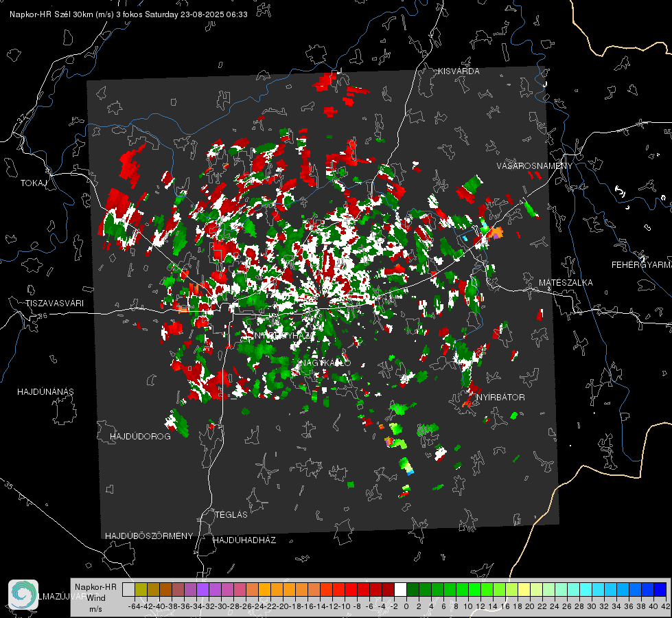This screenshot has height=618, width=672.
Task: Click the NYÍRBÁTOR town label
Action: point(500,397)
